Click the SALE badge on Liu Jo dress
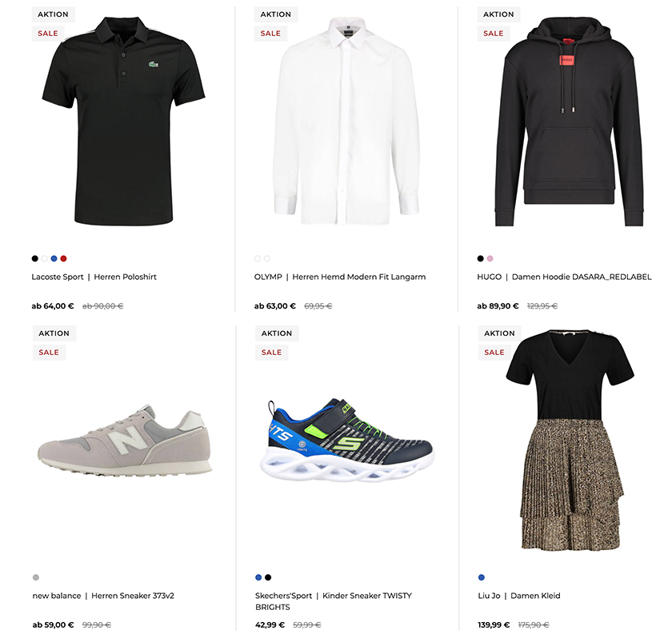This screenshot has width=672, height=638. 494,353
